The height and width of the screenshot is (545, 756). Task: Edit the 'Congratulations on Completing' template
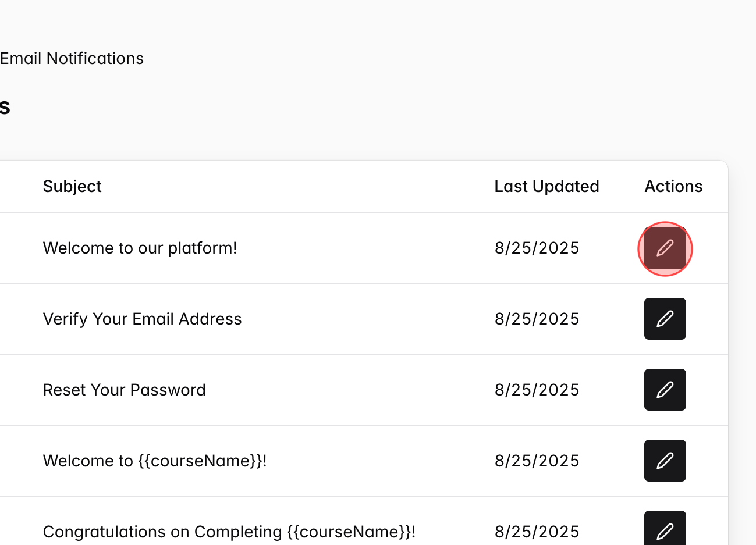pyautogui.click(x=665, y=529)
